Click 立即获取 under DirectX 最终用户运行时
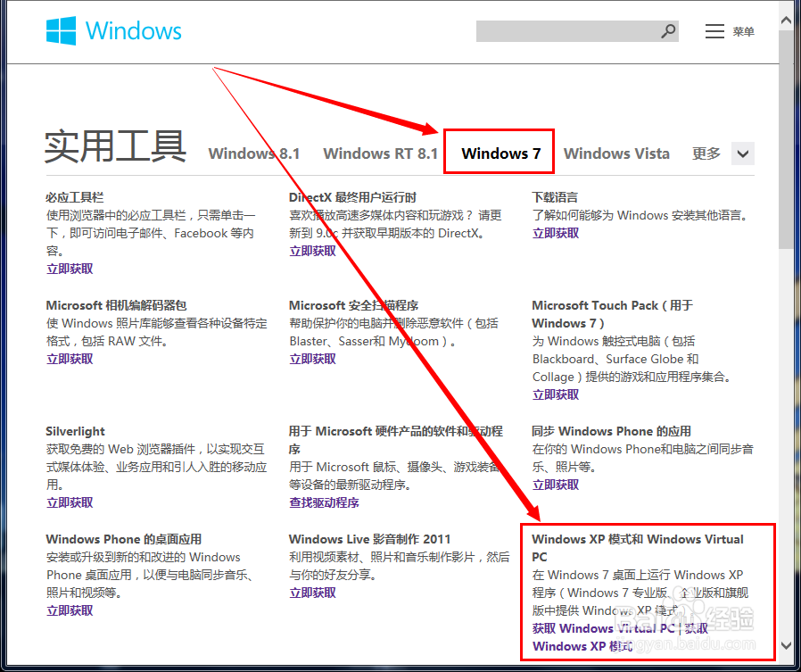Image resolution: width=801 pixels, height=672 pixels. (312, 251)
